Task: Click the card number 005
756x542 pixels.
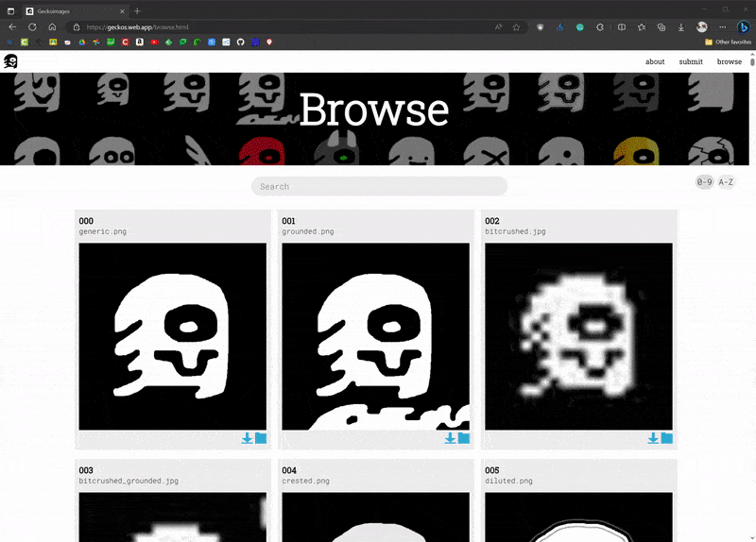Action: click(x=492, y=470)
